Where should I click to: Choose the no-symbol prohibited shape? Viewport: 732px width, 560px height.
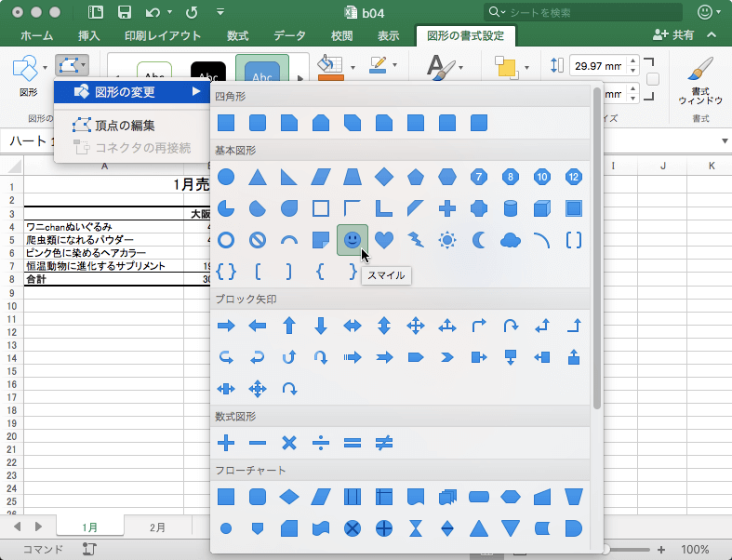click(x=258, y=240)
